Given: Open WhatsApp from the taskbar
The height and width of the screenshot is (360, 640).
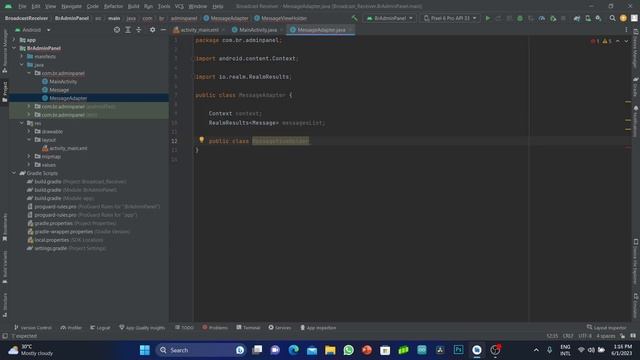Looking at the screenshot, I should pos(349,350).
